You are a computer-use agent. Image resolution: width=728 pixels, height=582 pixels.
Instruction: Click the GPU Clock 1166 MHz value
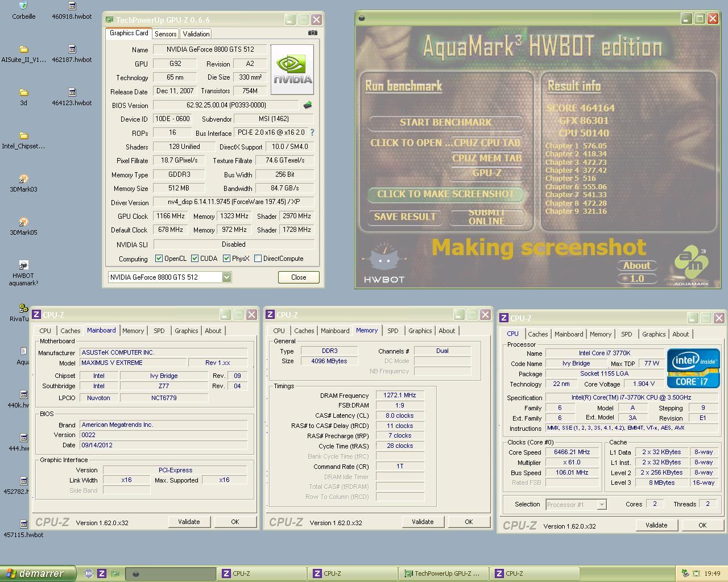pos(171,217)
